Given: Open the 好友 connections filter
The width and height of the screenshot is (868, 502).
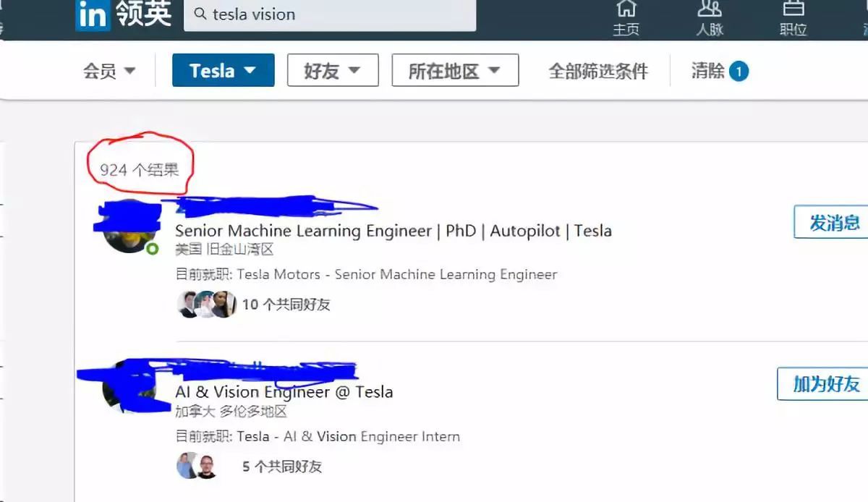Looking at the screenshot, I should click(x=333, y=70).
